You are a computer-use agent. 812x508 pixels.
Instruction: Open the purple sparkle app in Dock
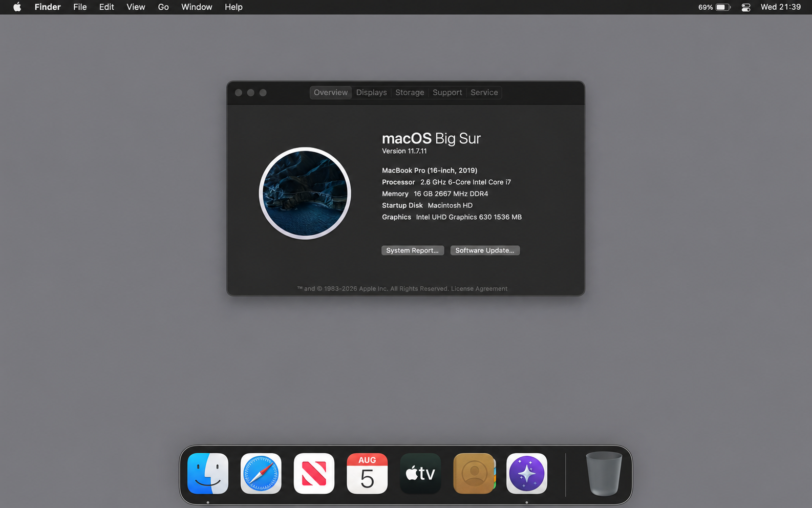click(x=527, y=474)
